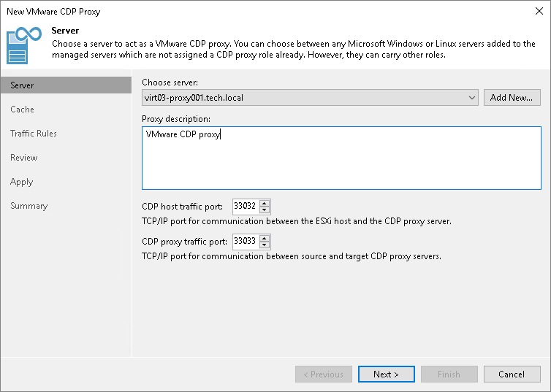Click the Add New... button
Screen dimensions: 551x392
(x=512, y=98)
